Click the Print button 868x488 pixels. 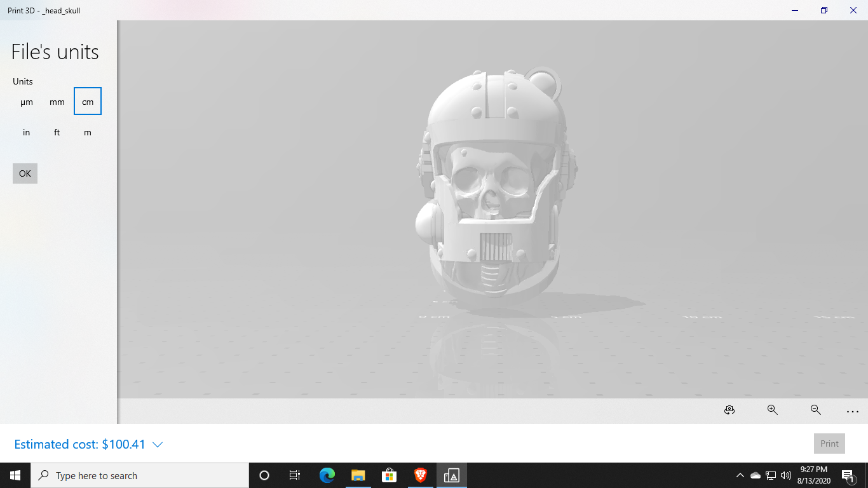[829, 444]
